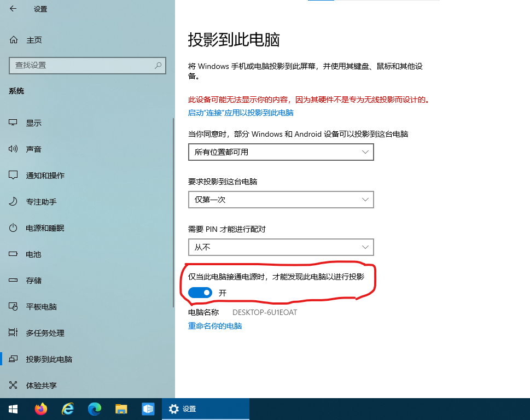The image size is (530, 420).
Task: Open the 显示 (Display) settings
Action: click(x=34, y=122)
